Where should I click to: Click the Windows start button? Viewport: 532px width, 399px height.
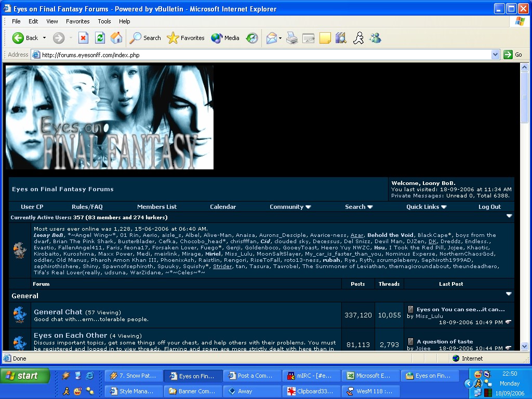(25, 376)
